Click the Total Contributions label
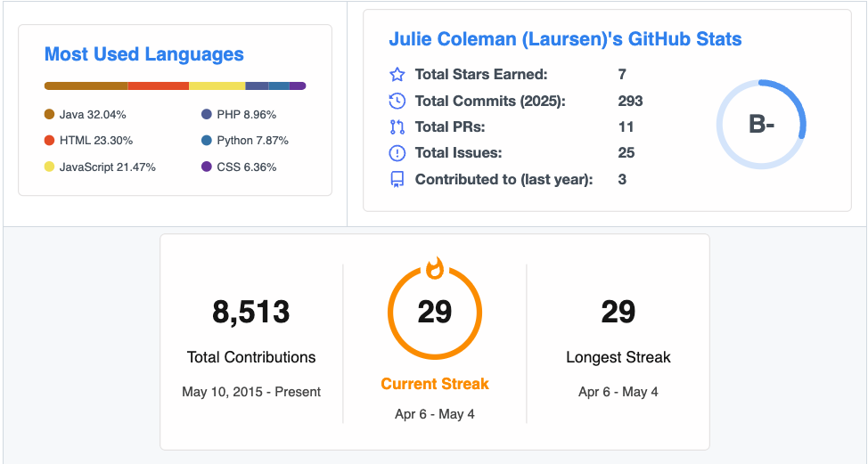Screen dimensions: 868x464 pyautogui.click(x=251, y=357)
